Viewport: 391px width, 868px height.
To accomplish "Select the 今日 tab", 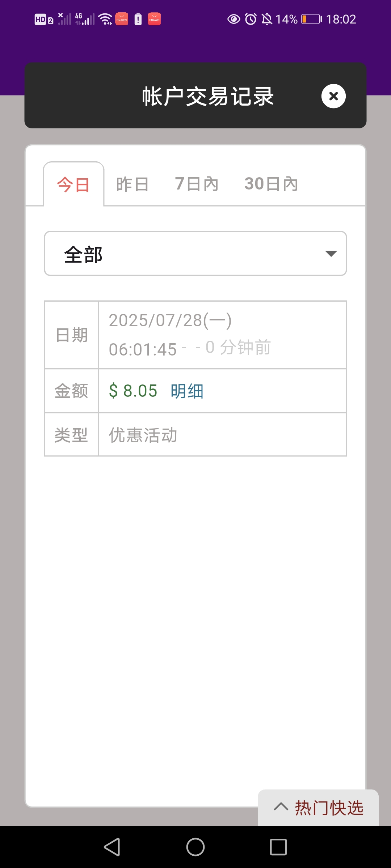I will (x=73, y=184).
